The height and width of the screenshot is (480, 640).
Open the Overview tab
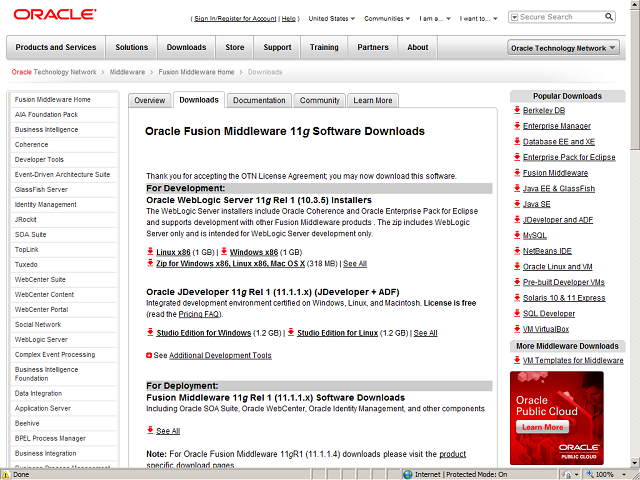pos(150,100)
